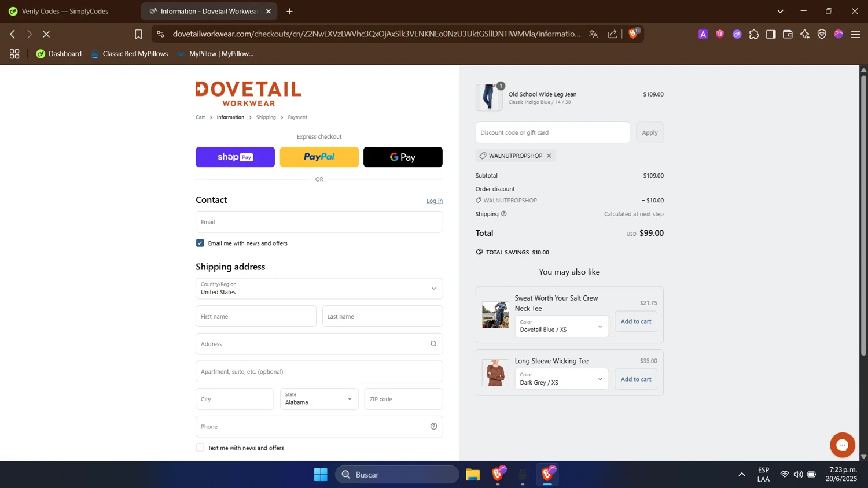Image resolution: width=868 pixels, height=488 pixels.
Task: Open extensions puzzle piece menu
Action: pos(754,34)
